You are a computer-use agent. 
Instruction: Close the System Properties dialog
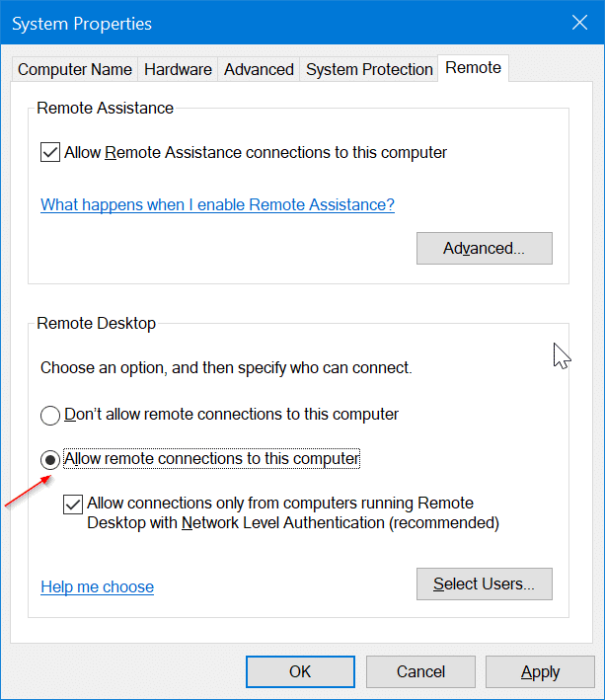point(577,23)
